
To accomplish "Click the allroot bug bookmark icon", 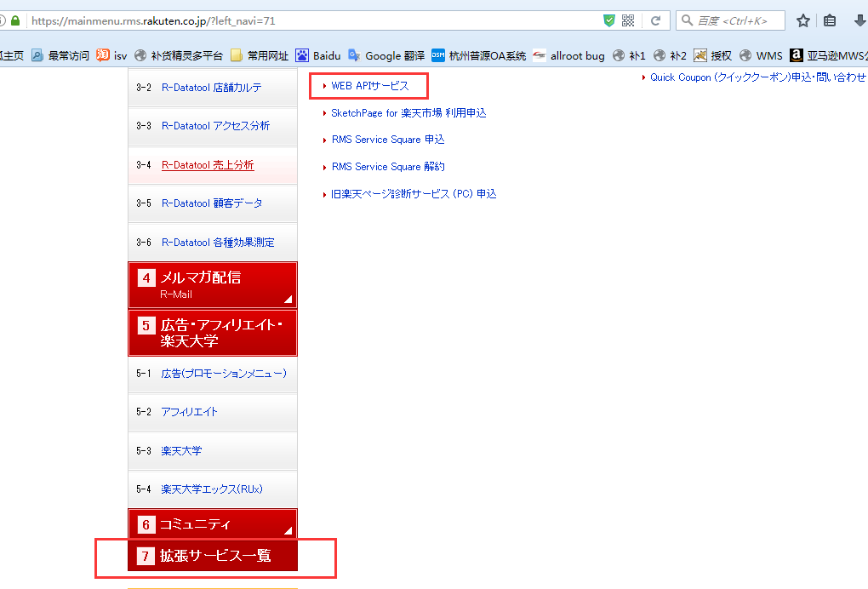I will pos(540,55).
